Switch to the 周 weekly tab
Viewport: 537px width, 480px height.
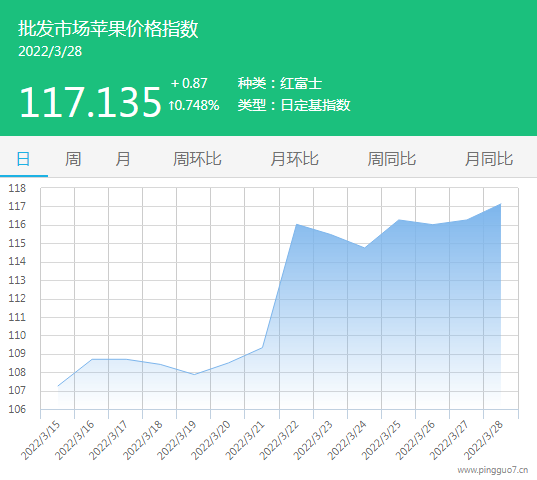point(73,159)
